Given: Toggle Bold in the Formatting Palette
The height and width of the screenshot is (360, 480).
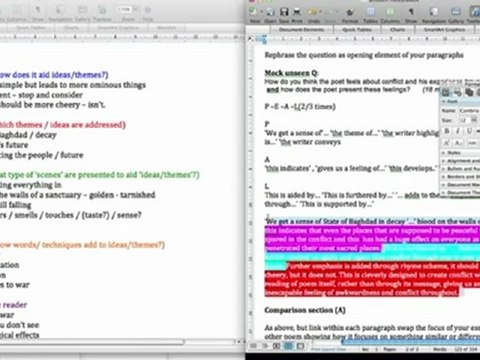Looking at the screenshot, I should point(447,131).
